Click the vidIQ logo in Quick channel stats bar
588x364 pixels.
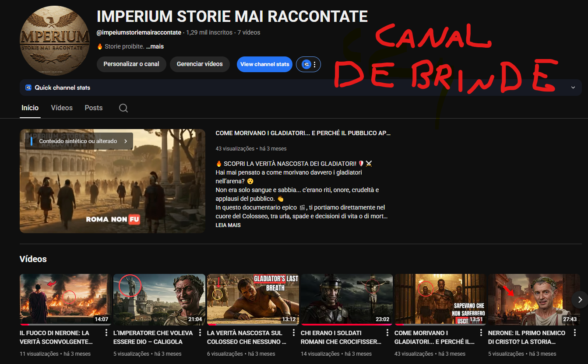pyautogui.click(x=28, y=87)
